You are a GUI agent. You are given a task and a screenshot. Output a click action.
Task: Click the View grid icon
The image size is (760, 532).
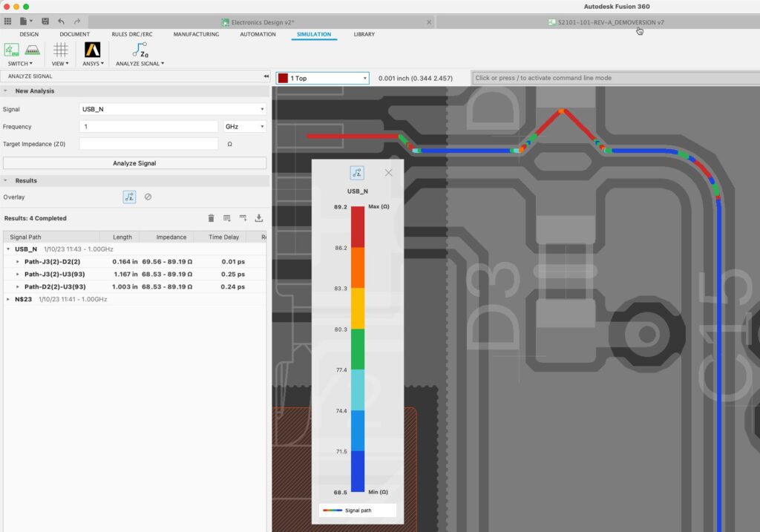(60, 50)
